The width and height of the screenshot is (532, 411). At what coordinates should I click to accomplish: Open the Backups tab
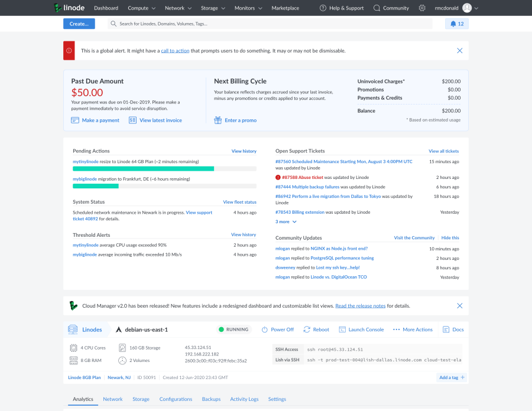click(211, 399)
